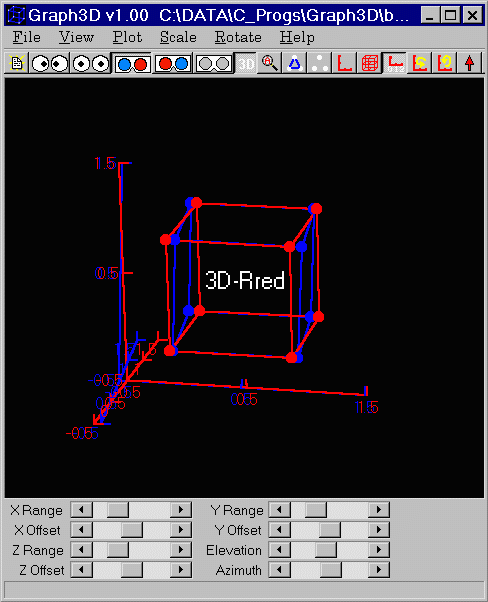
Task: Open the Plot menu
Action: (127, 37)
